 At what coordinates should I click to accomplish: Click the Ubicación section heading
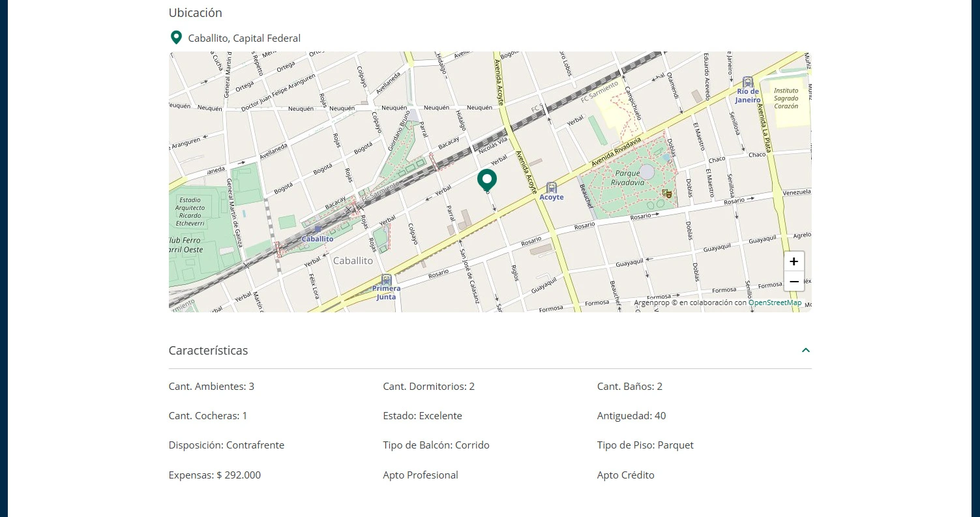(x=195, y=12)
